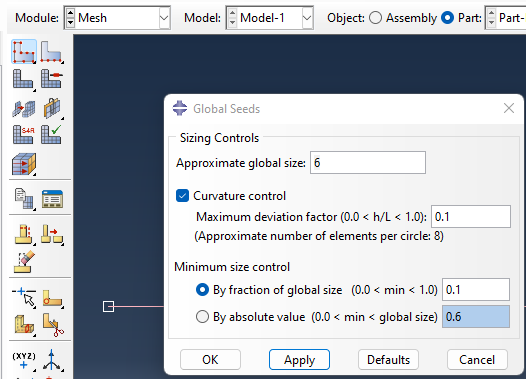526x379 pixels.
Task: Expand the Model dropdown showing Model-1
Action: pyautogui.click(x=270, y=18)
